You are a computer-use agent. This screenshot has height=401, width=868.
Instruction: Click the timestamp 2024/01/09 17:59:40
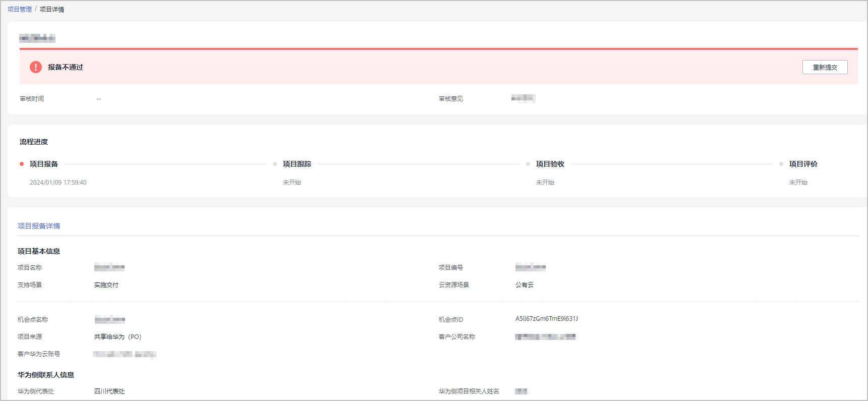58,183
